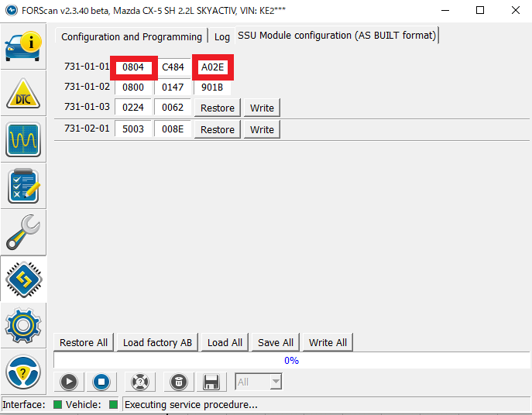This screenshot has height=415, width=532.
Task: Click the Save All button
Action: pos(276,342)
